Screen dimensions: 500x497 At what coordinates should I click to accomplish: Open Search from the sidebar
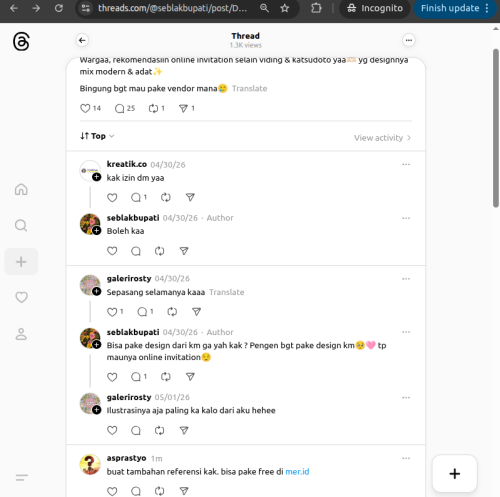click(21, 225)
